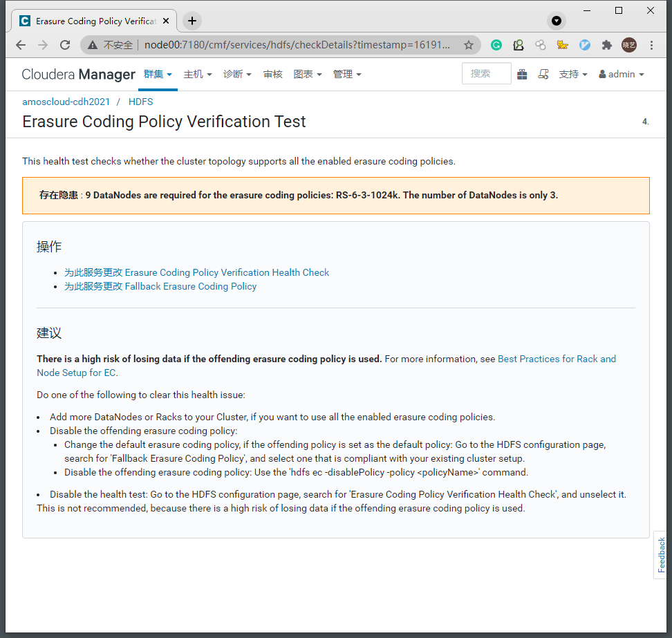Go to amoscloud-cdh2021 cluster breadcrumb
Screen dimensions: 672x638
(66, 102)
